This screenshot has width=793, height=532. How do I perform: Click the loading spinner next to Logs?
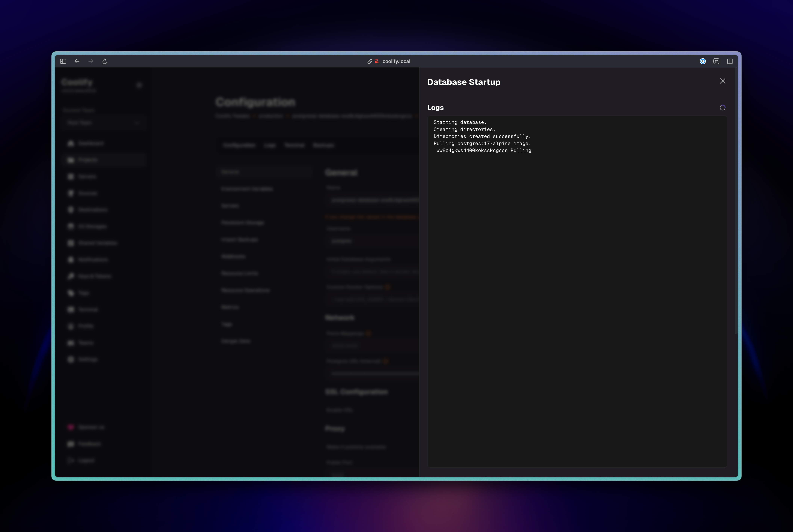click(x=722, y=108)
